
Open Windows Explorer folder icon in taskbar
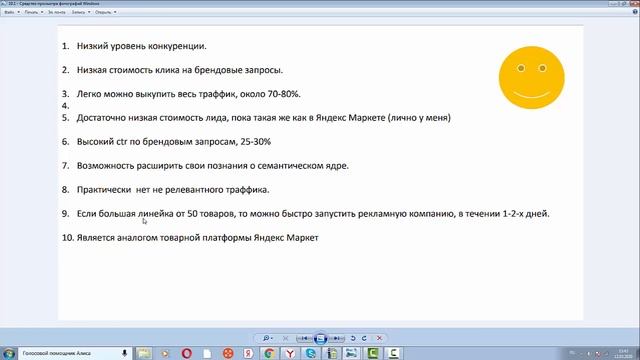(144, 353)
